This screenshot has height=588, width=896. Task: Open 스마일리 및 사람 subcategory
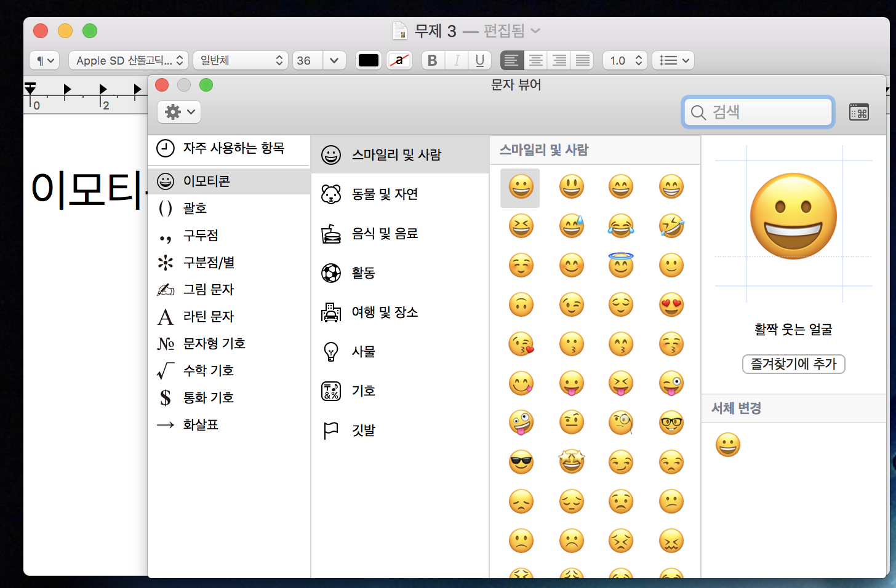tap(400, 154)
